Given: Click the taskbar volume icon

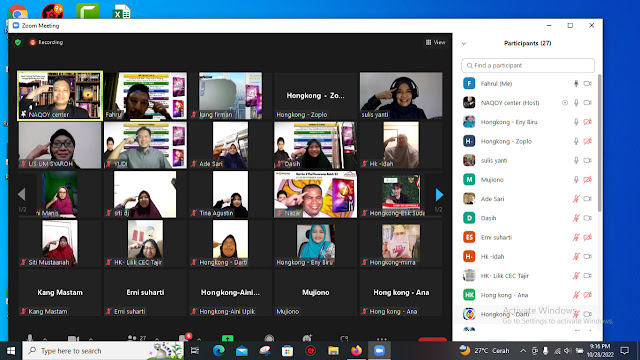Looking at the screenshot, I should coord(567,351).
